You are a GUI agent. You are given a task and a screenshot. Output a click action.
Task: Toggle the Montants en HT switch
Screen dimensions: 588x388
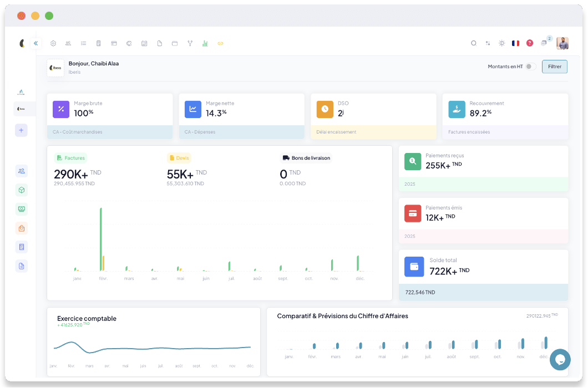531,67
